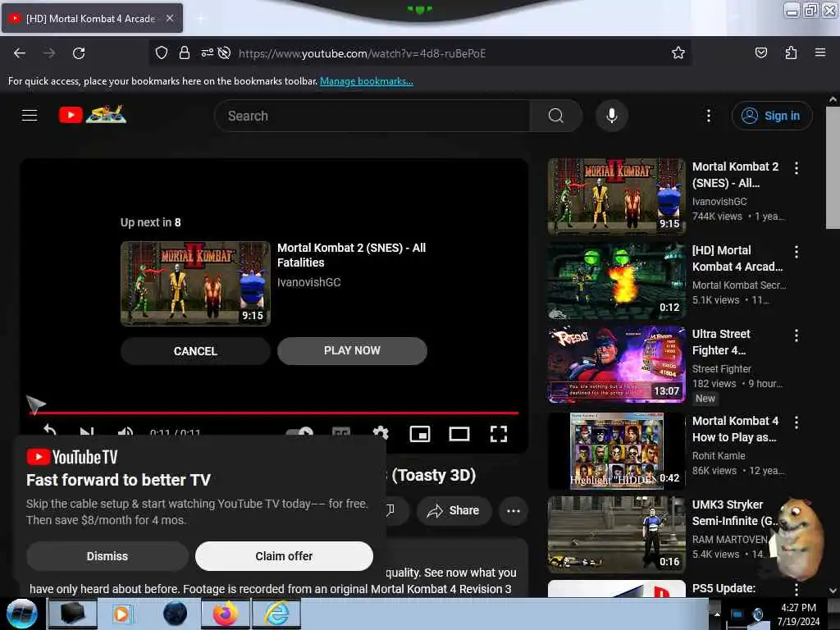Open the Windows Start orb

[x=22, y=614]
